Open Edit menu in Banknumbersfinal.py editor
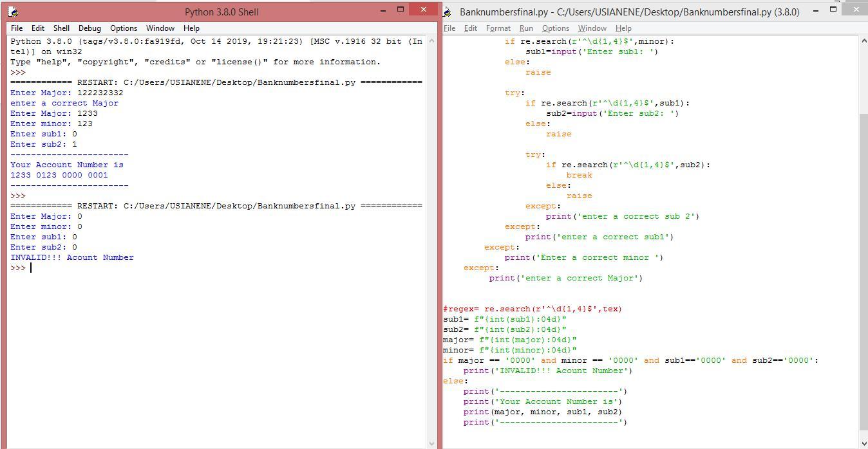 click(x=471, y=28)
